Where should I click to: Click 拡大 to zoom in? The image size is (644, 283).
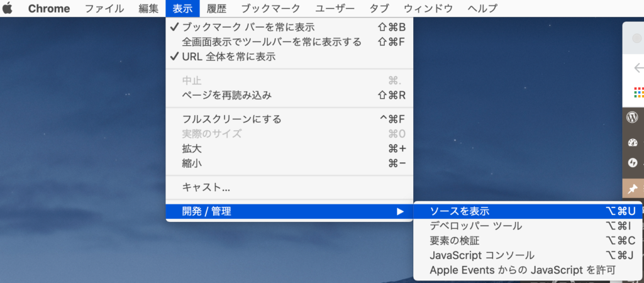[192, 148]
